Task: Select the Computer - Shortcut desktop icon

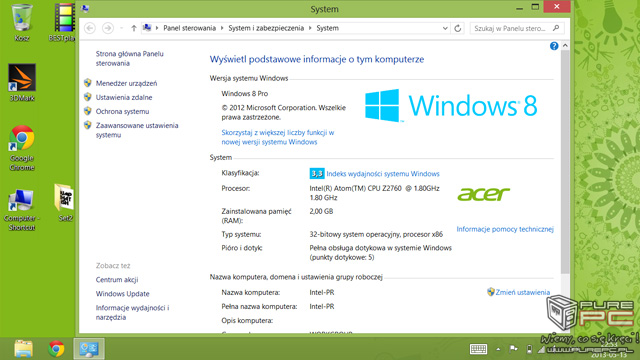Action: (x=22, y=210)
